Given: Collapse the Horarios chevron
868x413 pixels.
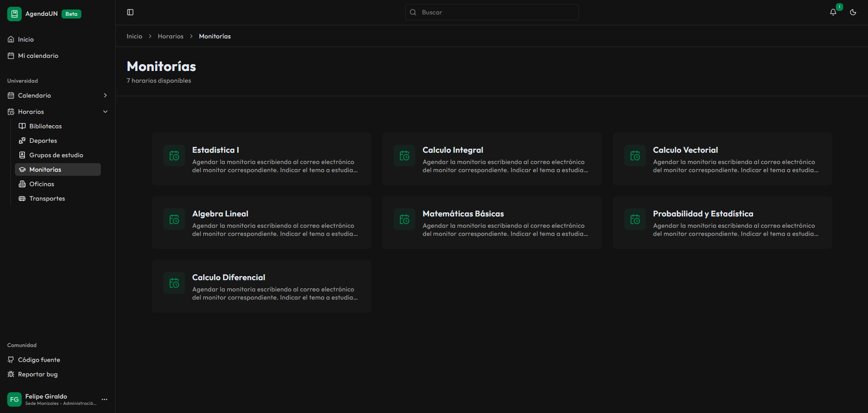Looking at the screenshot, I should pyautogui.click(x=105, y=112).
